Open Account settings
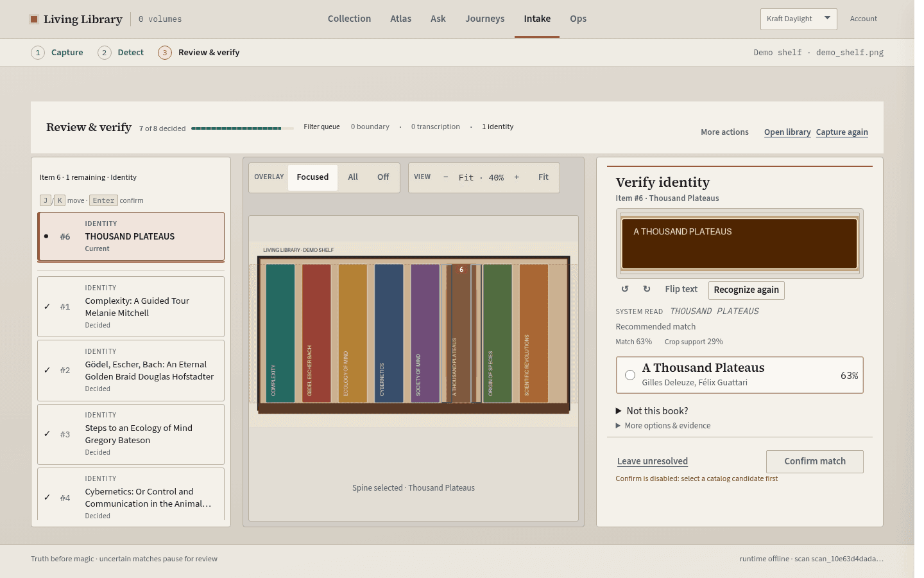 864,19
